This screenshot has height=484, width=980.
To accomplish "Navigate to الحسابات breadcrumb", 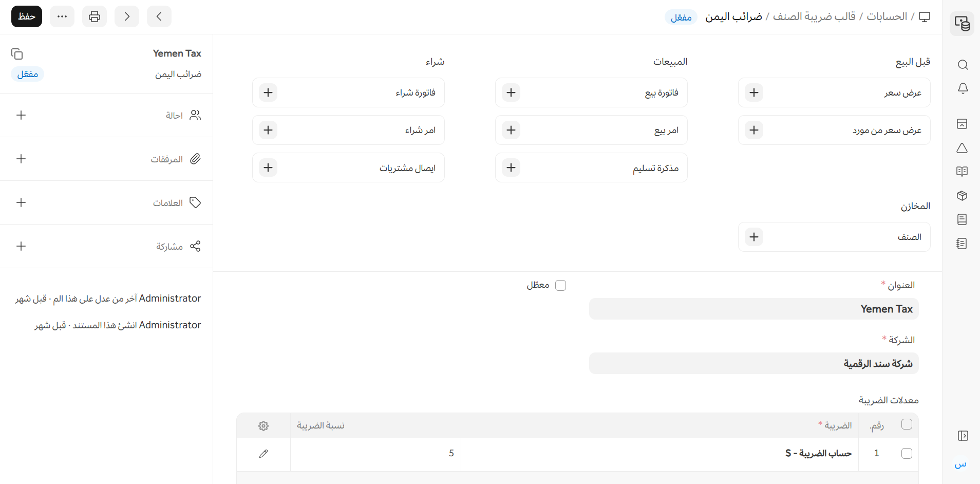I will pyautogui.click(x=887, y=16).
